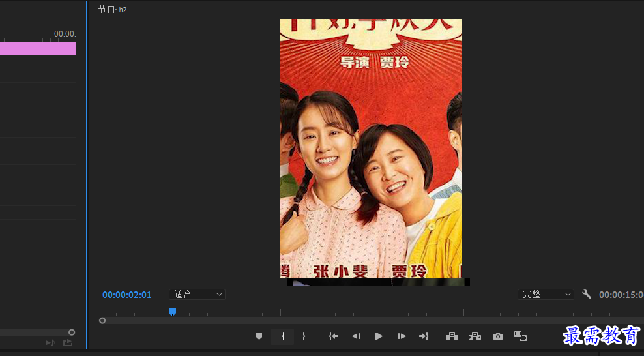644x356 pixels.
Task: Click the video preview of the movie poster
Action: point(371,148)
